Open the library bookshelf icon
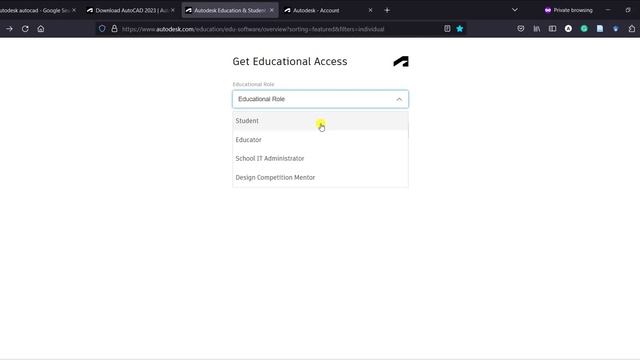The width and height of the screenshot is (640, 360). tap(537, 29)
